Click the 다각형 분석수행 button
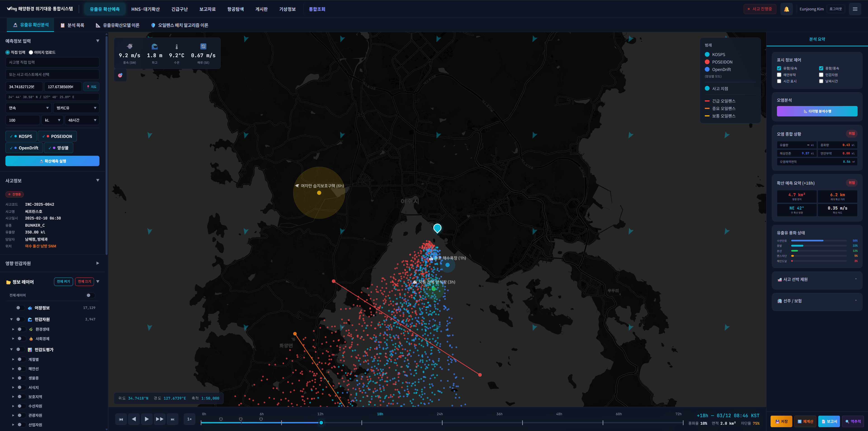 pos(817,111)
